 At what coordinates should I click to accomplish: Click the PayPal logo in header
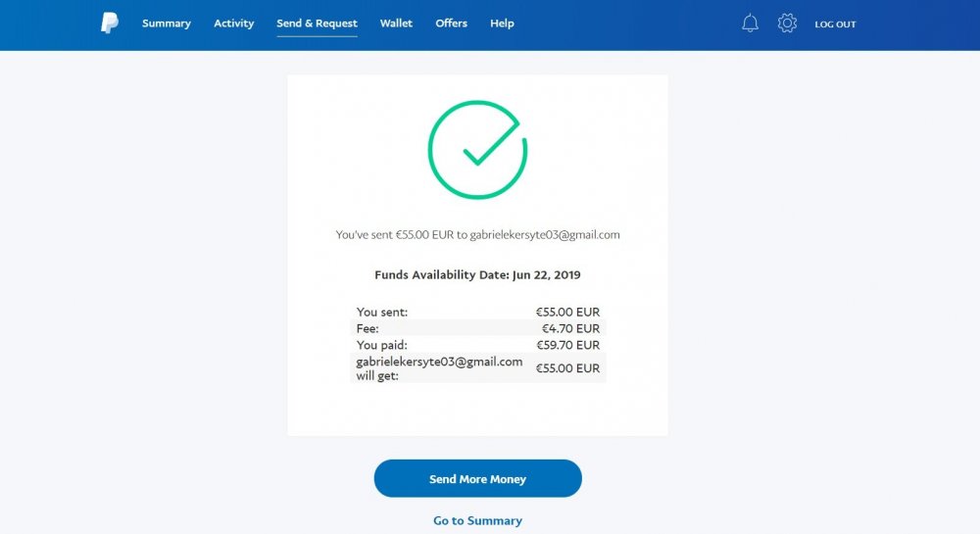110,24
